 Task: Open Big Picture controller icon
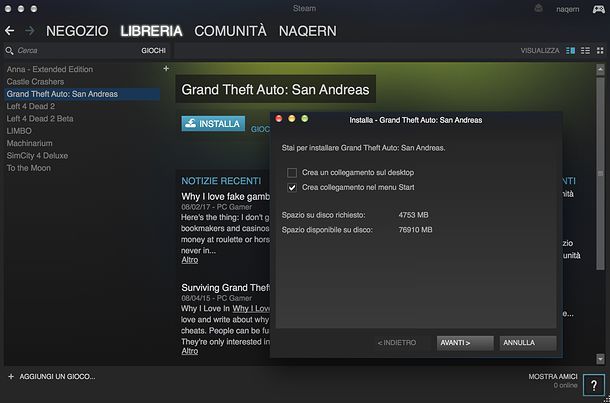(598, 9)
